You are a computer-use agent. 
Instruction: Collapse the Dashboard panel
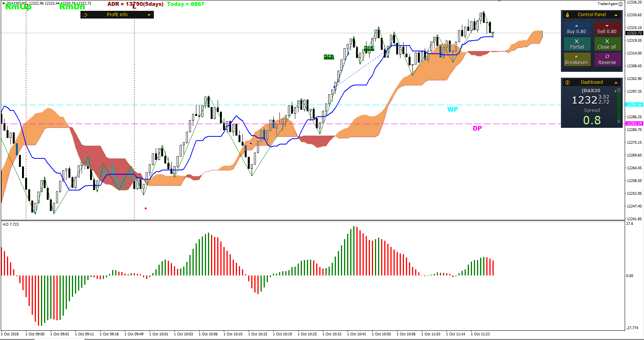pos(616,82)
